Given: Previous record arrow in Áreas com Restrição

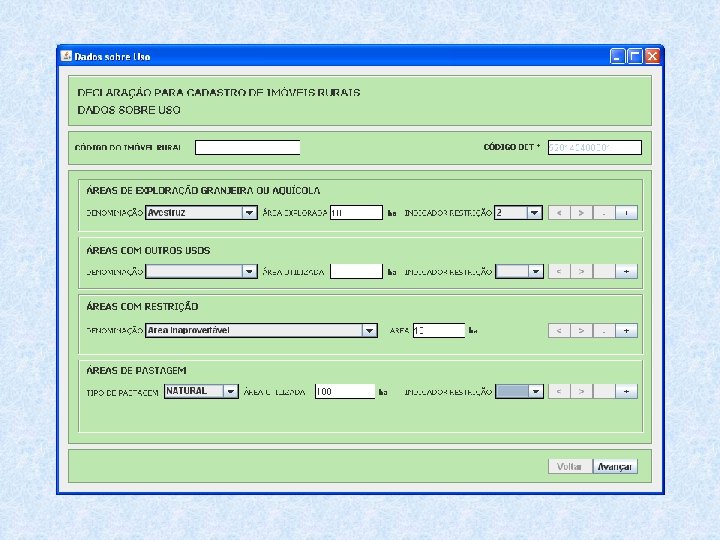Looking at the screenshot, I should click(x=559, y=331).
